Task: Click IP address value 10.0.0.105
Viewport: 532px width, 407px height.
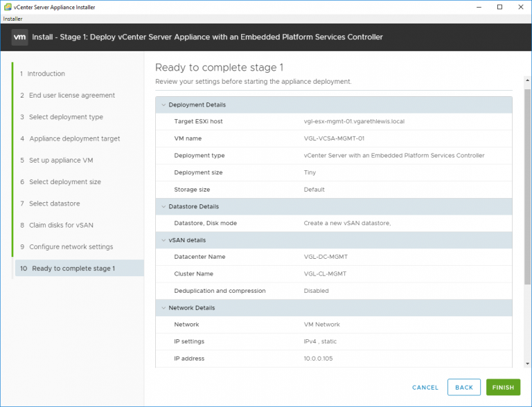Action: [318, 359]
